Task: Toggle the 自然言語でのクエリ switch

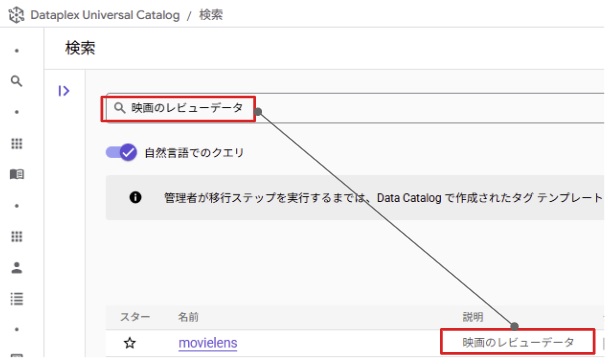Action: (x=121, y=152)
